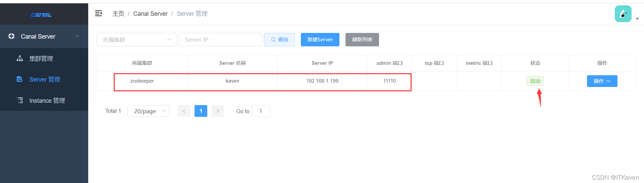The width and height of the screenshot is (644, 183).
Task: Click the 新建Server button
Action: tap(320, 40)
